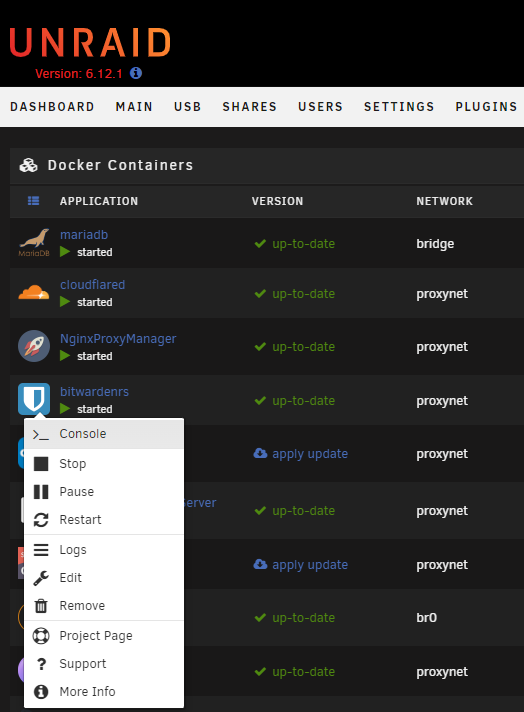This screenshot has height=712, width=524.
Task: Click the bitwardenrs shield icon
Action: tap(34, 399)
